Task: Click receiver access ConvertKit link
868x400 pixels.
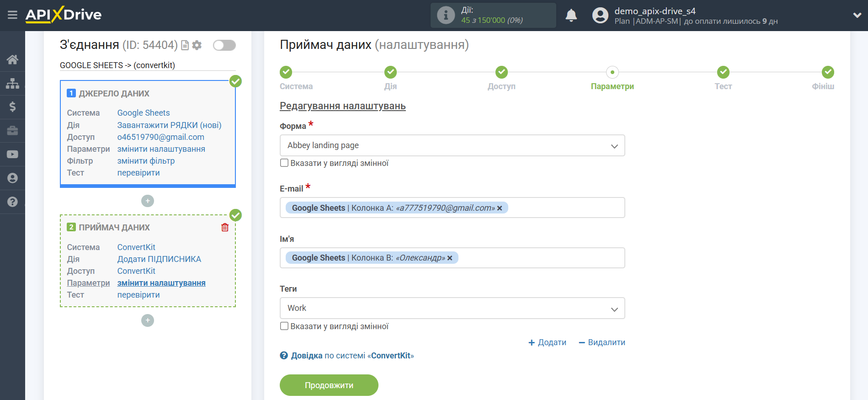Action: (136, 271)
